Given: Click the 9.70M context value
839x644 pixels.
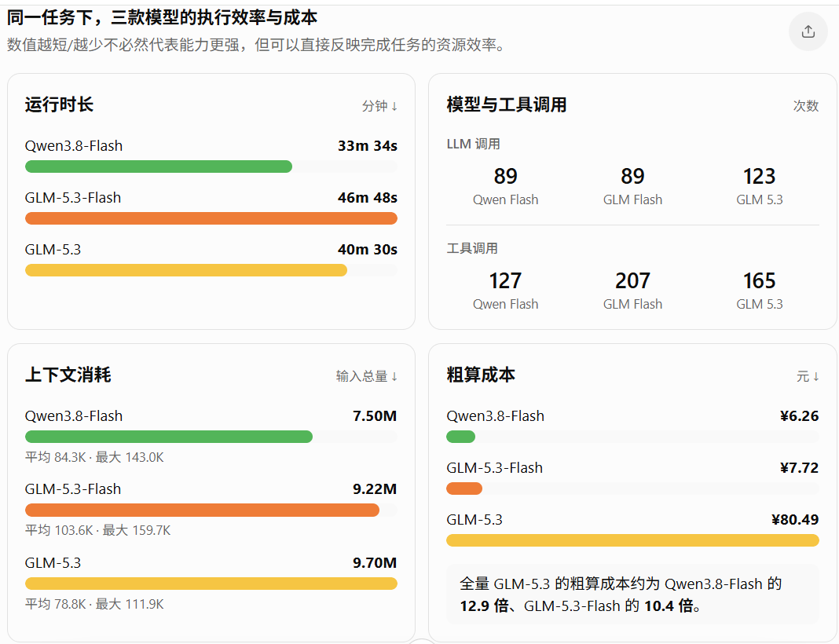Looking at the screenshot, I should 375,562.
